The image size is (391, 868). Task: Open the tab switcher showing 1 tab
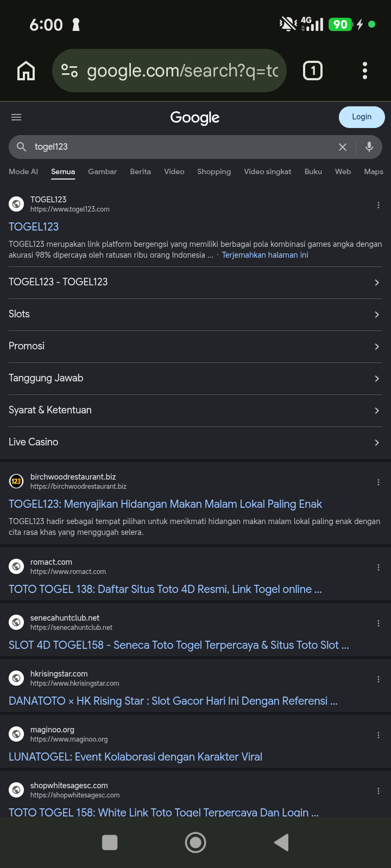313,71
